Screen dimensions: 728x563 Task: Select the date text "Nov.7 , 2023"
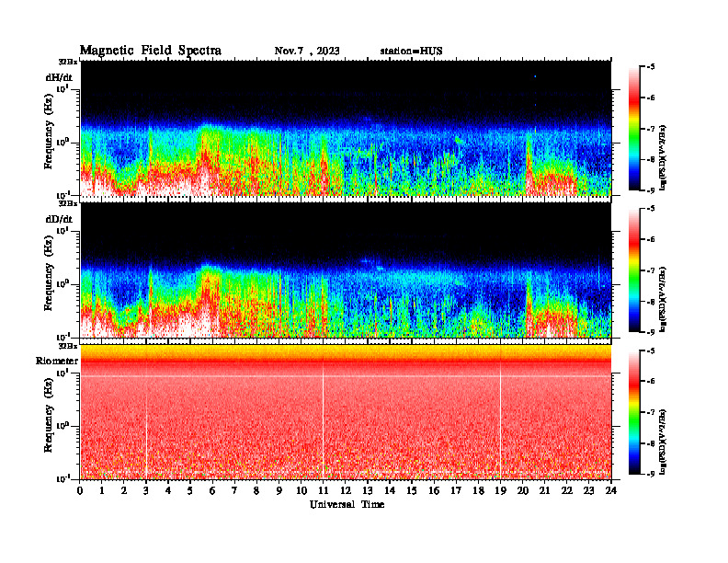[307, 52]
